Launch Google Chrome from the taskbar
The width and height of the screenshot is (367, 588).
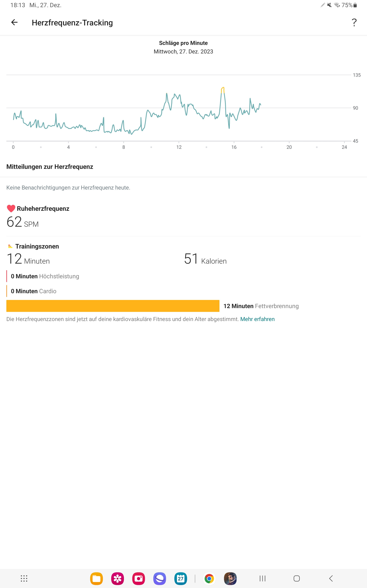tap(209, 579)
